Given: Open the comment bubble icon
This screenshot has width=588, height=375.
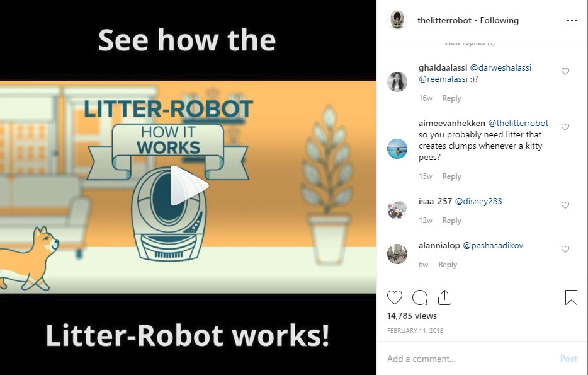Looking at the screenshot, I should tap(420, 297).
